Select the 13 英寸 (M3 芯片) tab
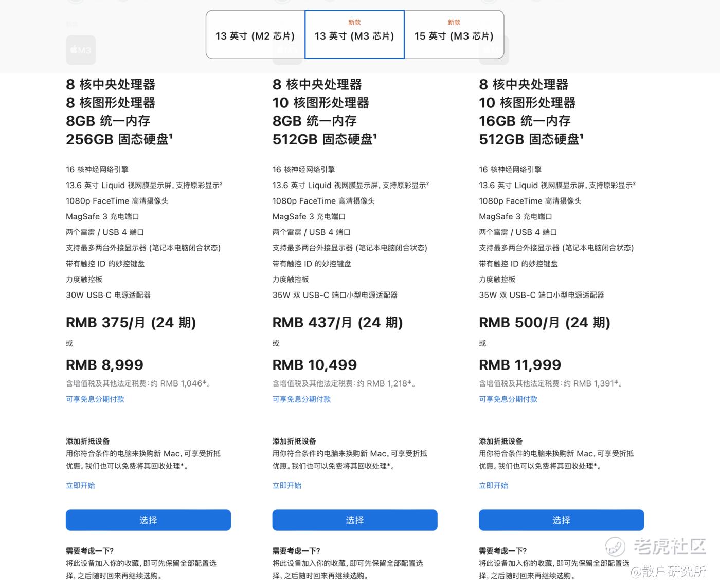The image size is (720, 588). pos(354,35)
